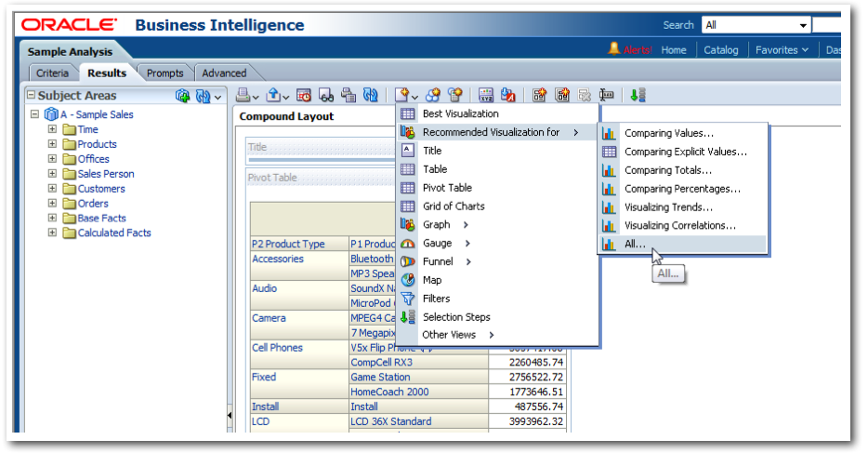The height and width of the screenshot is (453, 868).
Task: Click the Import formatting icon with red A
Action: 507,95
